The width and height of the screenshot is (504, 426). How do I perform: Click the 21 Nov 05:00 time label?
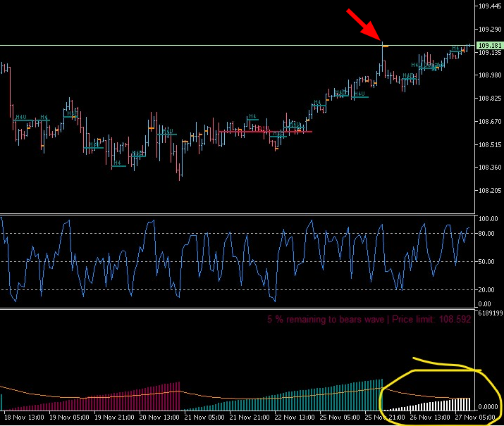(x=204, y=418)
